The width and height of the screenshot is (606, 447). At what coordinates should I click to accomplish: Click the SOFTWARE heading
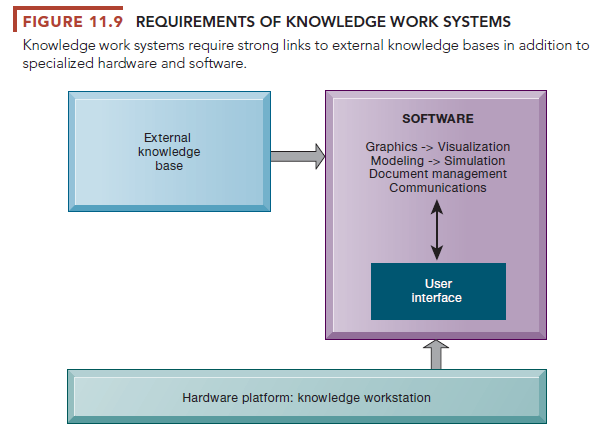pyautogui.click(x=437, y=119)
